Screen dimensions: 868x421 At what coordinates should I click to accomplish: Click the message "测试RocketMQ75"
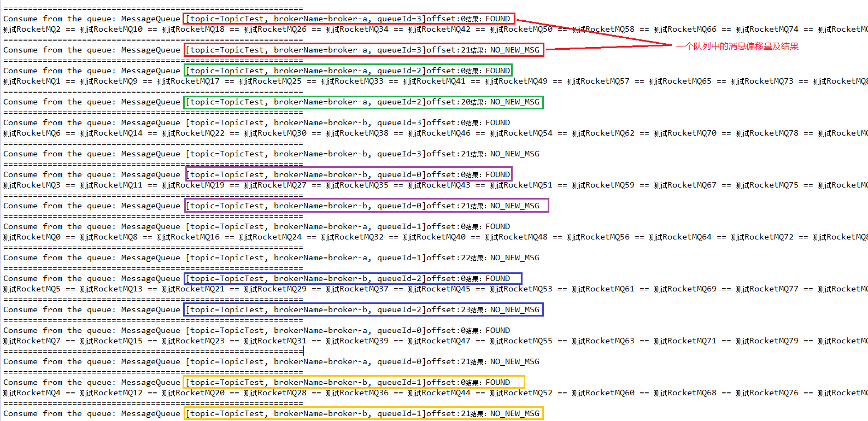(x=767, y=185)
